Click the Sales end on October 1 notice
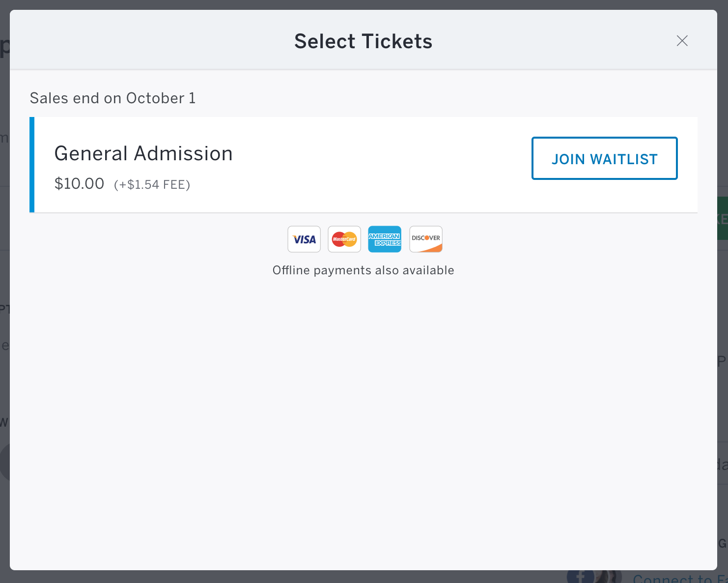728x583 pixels. click(x=112, y=98)
